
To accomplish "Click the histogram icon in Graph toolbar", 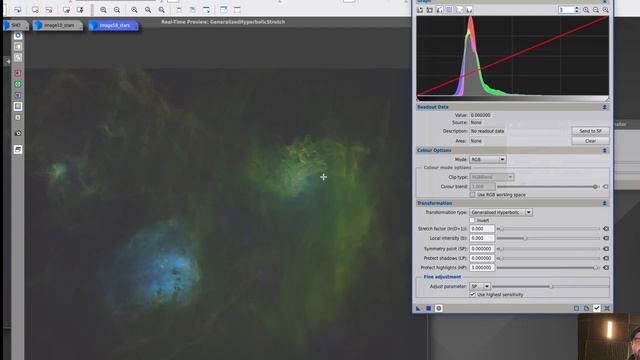I will point(469,9).
